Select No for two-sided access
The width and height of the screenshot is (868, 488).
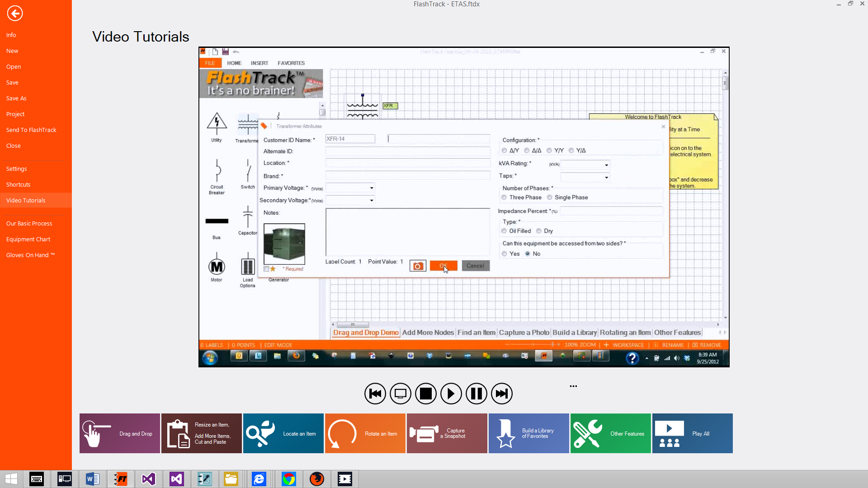[528, 254]
